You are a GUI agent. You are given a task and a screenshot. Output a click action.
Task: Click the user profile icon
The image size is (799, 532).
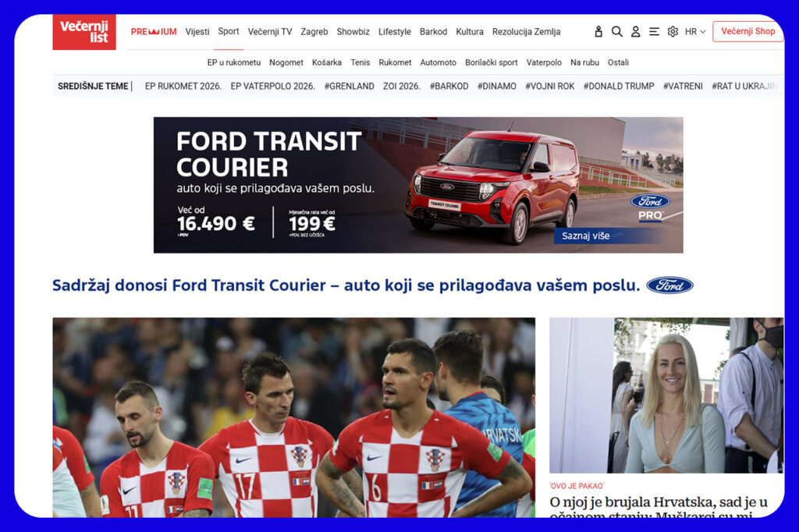click(635, 32)
